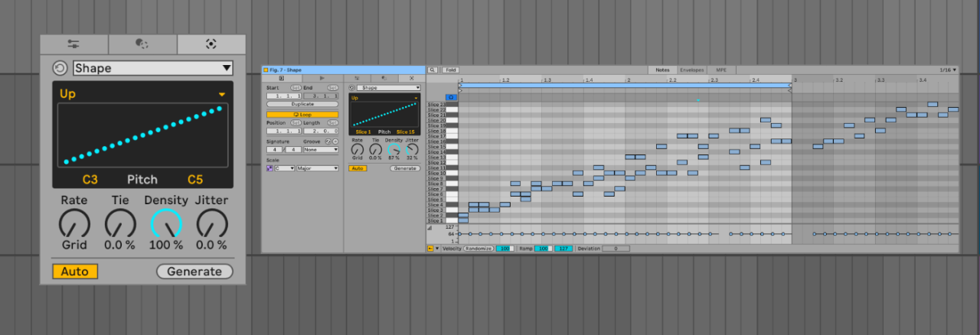Switch to the Transform tab icon in enlarged panel
Image resolution: width=980 pixels, height=335 pixels.
tap(142, 44)
